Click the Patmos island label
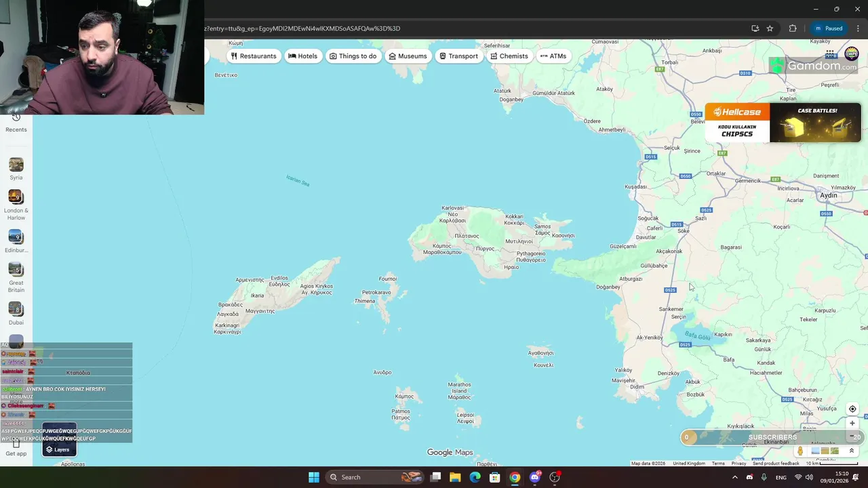868x488 pixels. [401, 414]
